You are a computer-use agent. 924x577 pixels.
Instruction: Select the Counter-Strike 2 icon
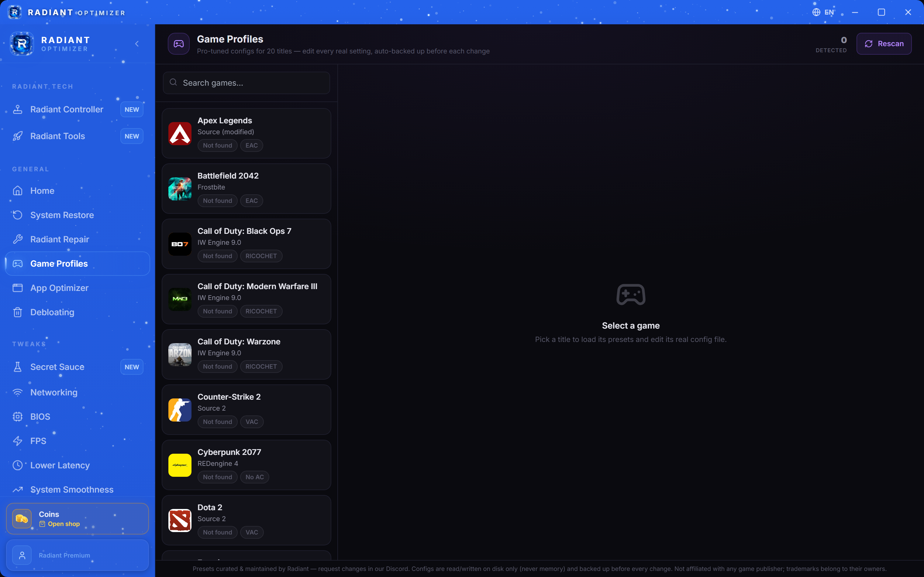point(180,410)
